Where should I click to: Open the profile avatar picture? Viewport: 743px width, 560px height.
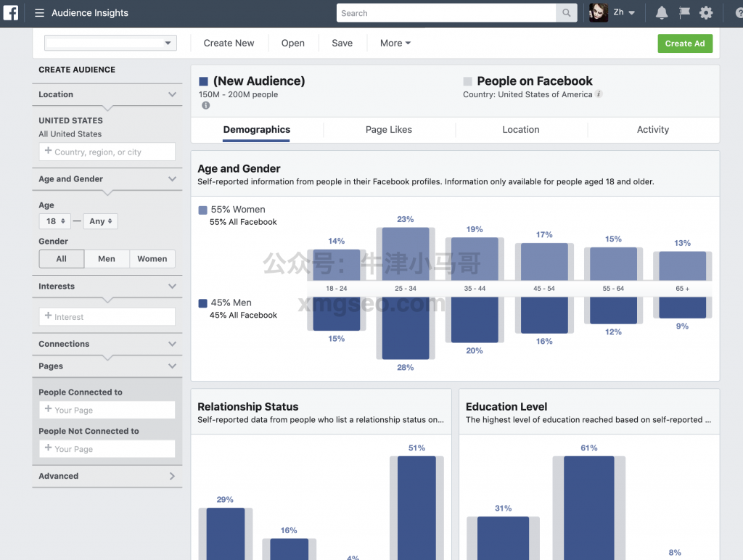coord(598,12)
